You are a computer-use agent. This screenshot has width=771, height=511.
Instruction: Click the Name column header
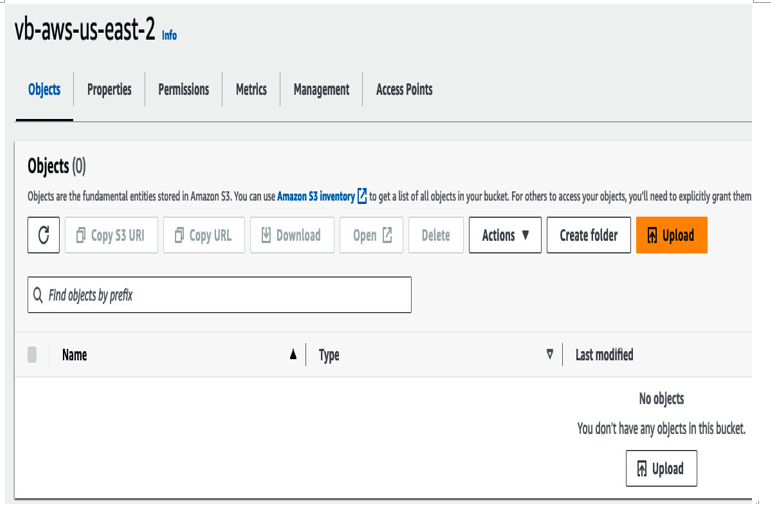[x=74, y=355]
